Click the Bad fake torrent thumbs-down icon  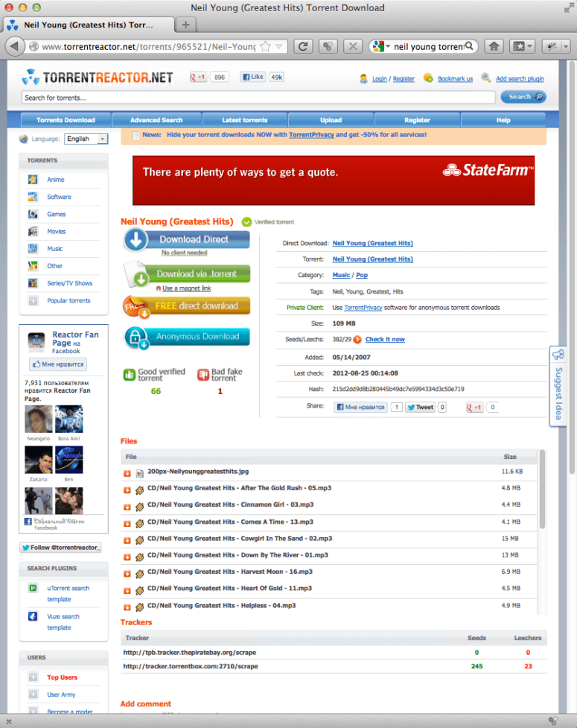pyautogui.click(x=203, y=374)
